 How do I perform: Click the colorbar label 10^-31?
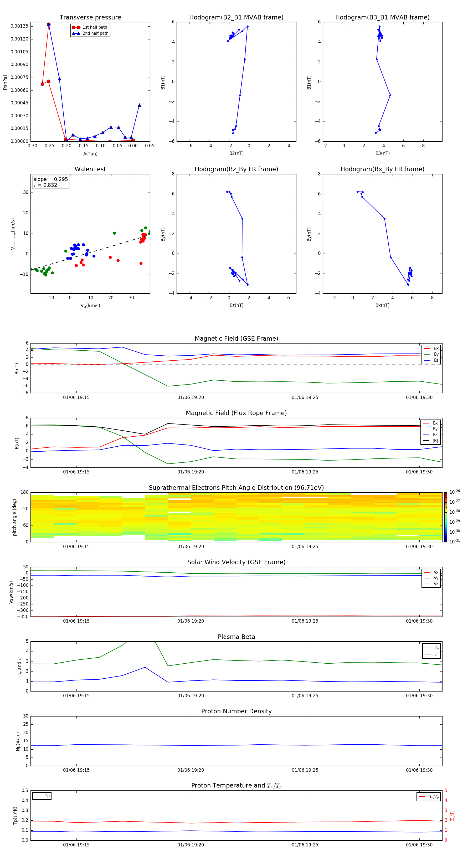tap(455, 542)
